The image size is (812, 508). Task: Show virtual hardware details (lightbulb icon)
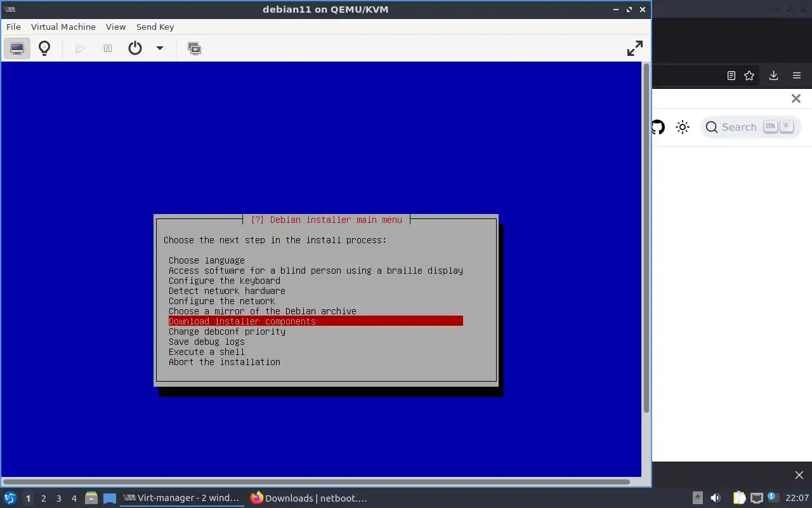[x=44, y=48]
